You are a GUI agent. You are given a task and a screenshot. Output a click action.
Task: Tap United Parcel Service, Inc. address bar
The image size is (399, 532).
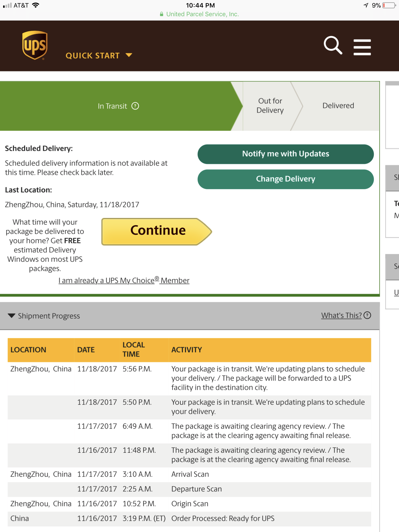point(199,14)
